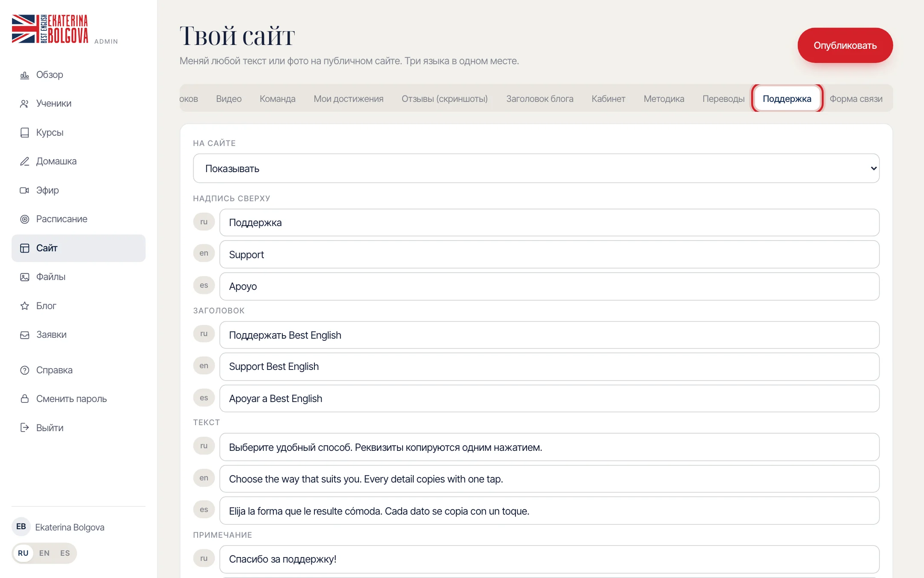Open the Команда tab
Screen dimensions: 924x578
click(x=277, y=99)
